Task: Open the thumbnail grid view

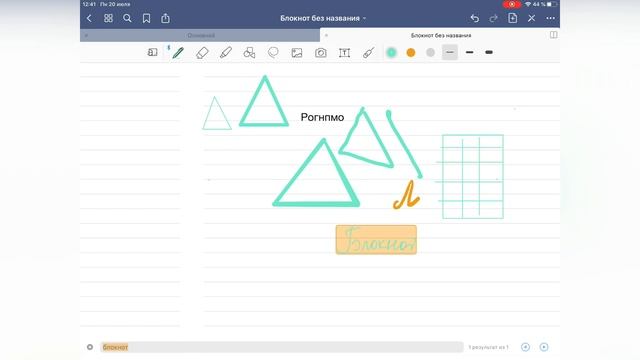Action: [108, 18]
